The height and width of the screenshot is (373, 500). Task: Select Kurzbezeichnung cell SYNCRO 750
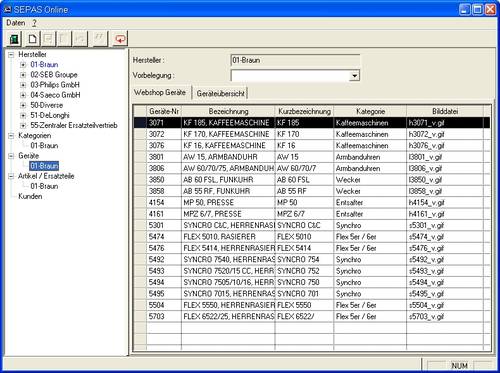304,282
